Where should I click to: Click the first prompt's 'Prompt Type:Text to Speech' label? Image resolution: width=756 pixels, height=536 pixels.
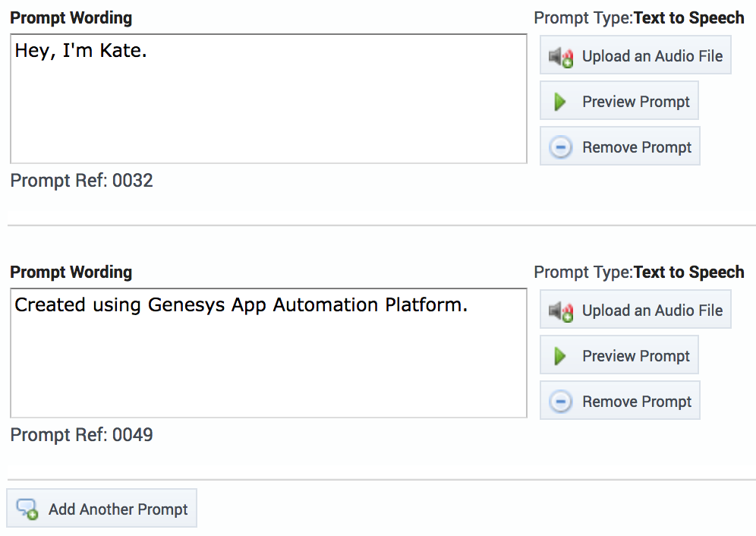(639, 18)
